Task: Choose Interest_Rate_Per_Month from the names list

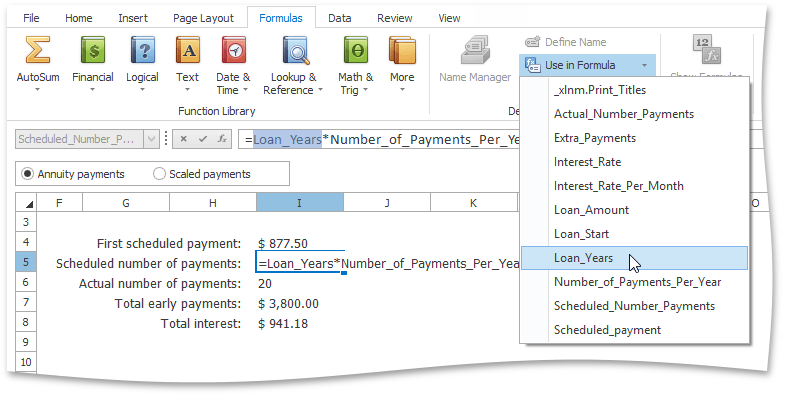Action: tap(635, 186)
